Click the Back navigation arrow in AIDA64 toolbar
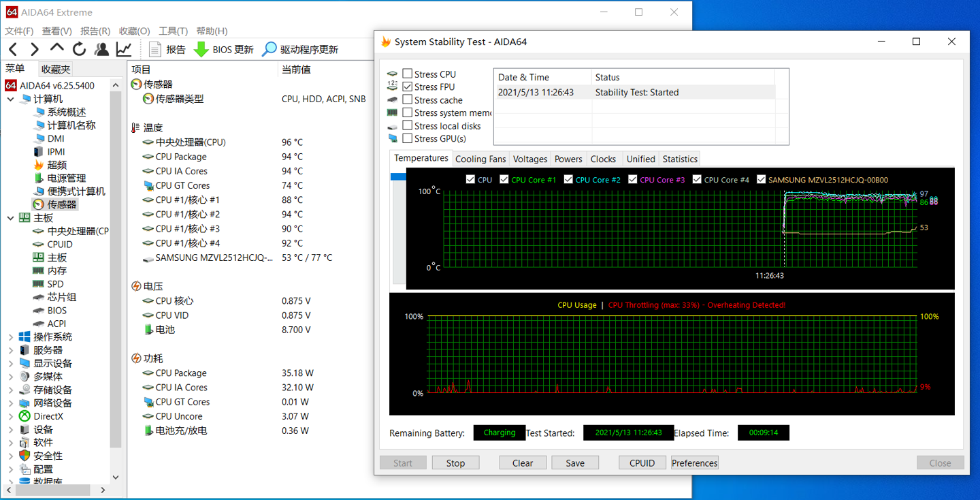The width and height of the screenshot is (980, 500). click(x=13, y=49)
